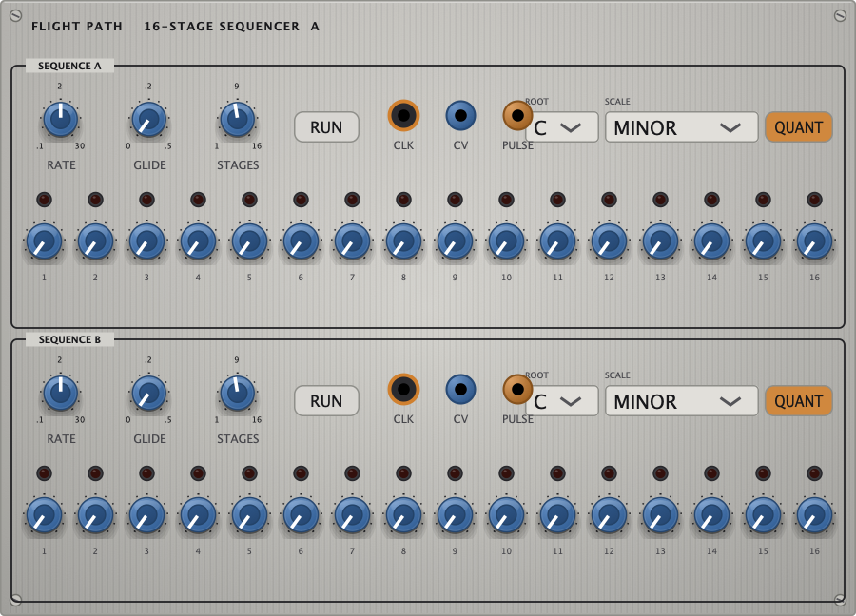
Task: Open Sequence A ROOT note dropdown
Action: (562, 127)
